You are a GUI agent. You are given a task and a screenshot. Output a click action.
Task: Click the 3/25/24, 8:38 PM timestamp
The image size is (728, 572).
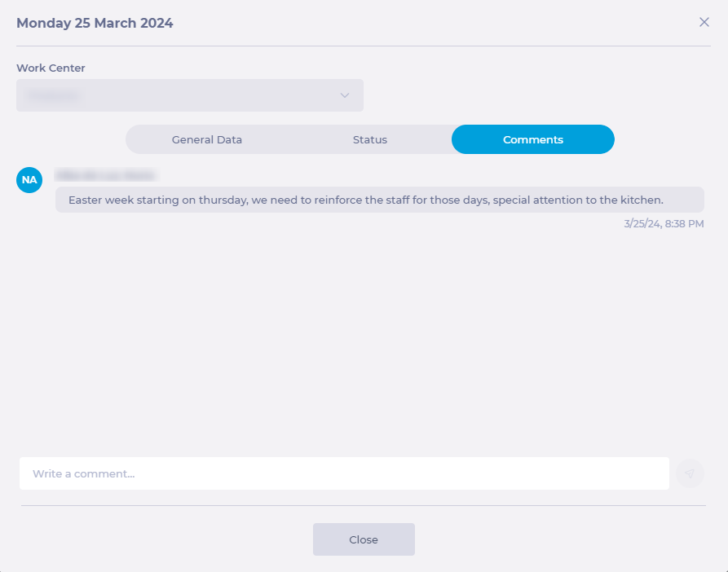664,223
